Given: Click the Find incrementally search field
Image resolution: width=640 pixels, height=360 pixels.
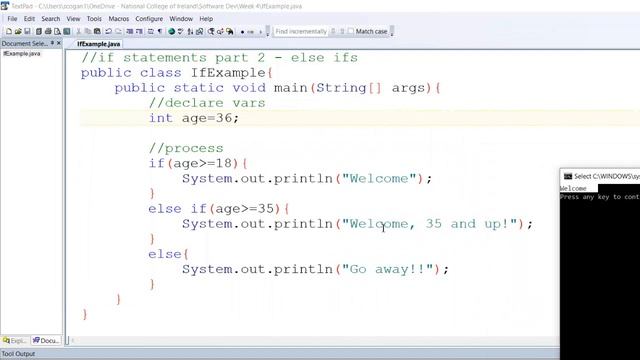Looking at the screenshot, I should [x=301, y=31].
